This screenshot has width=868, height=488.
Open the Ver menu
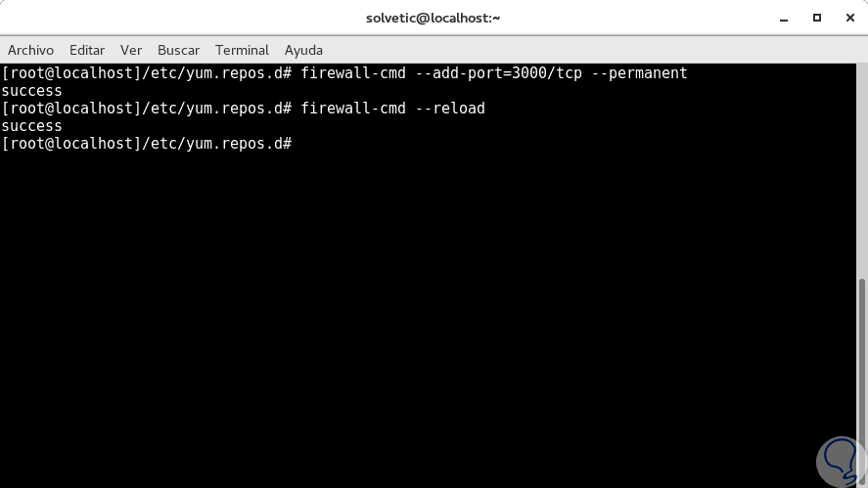click(131, 50)
